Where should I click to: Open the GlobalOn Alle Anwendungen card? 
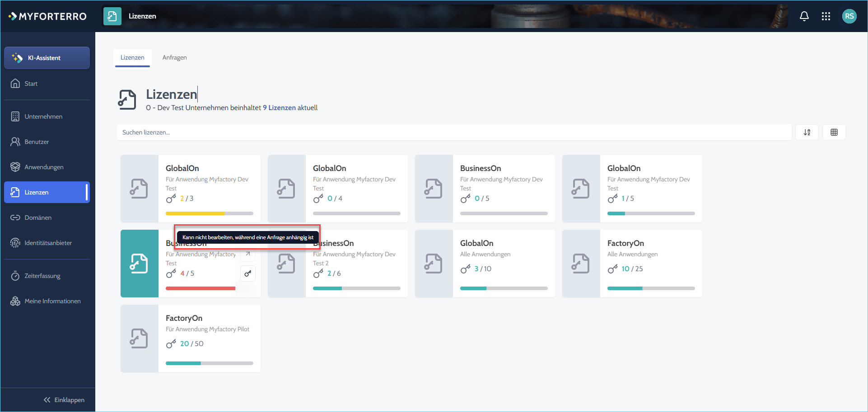pos(485,264)
